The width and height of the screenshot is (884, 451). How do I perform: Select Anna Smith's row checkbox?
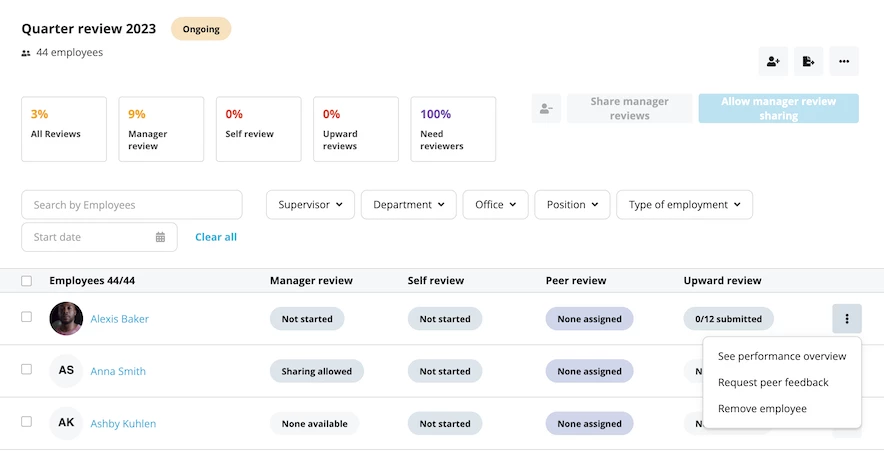pyautogui.click(x=26, y=369)
